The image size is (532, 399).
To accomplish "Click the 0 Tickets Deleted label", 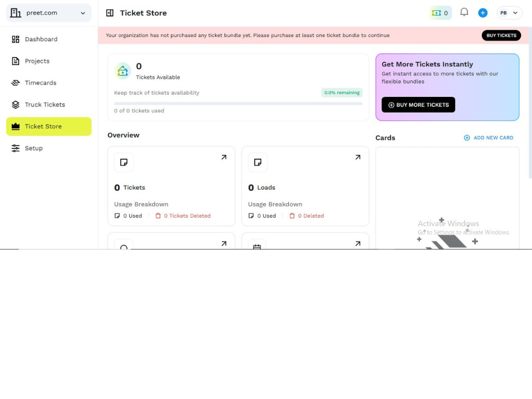I will 187,216.
